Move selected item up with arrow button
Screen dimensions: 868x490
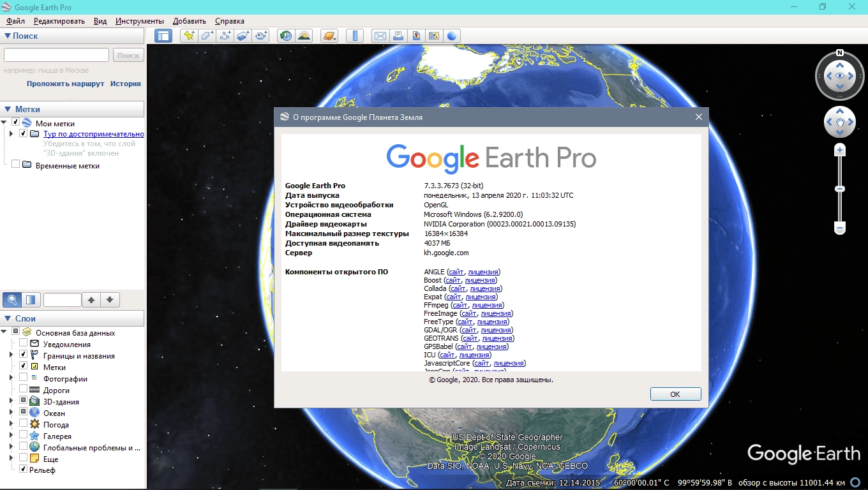coord(91,300)
